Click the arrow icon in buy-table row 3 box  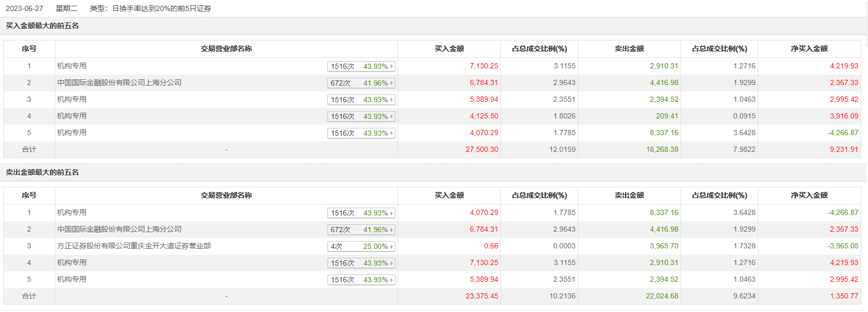coord(392,100)
